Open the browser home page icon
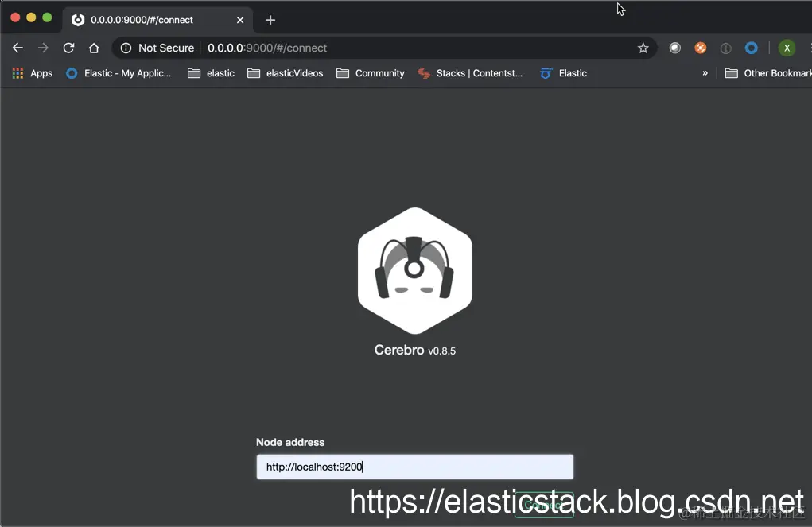This screenshot has width=812, height=527. tap(94, 48)
